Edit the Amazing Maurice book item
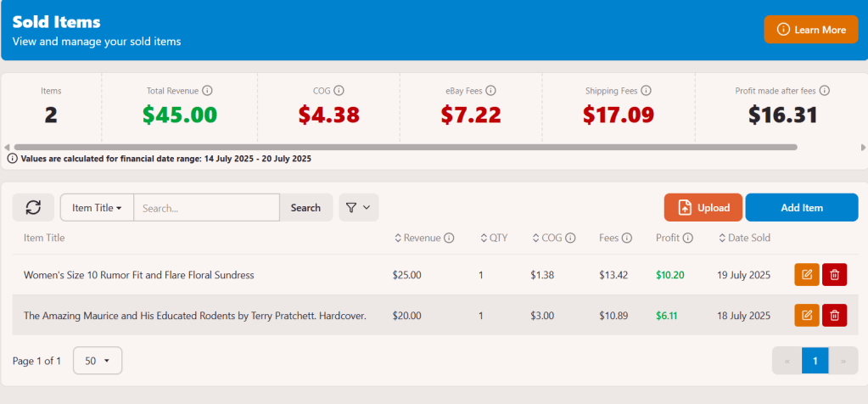This screenshot has width=868, height=404. pyautogui.click(x=806, y=315)
